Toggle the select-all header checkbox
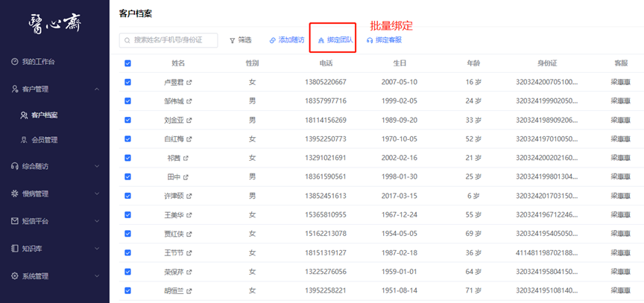This screenshot has width=644, height=303. [127, 63]
